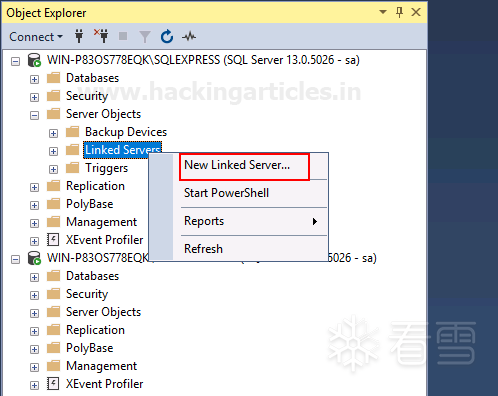Screen dimensions: 498x396
Task: Click the second server's Databases folder icon
Action: point(53,276)
